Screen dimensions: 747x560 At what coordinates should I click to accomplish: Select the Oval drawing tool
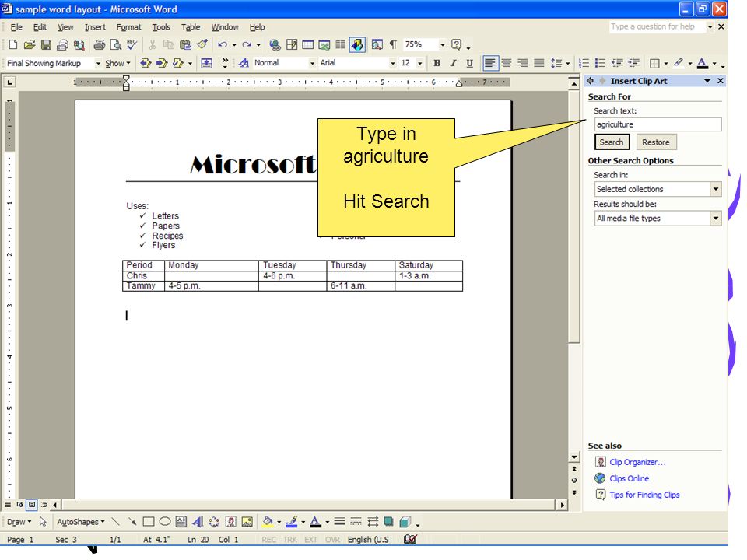(165, 523)
